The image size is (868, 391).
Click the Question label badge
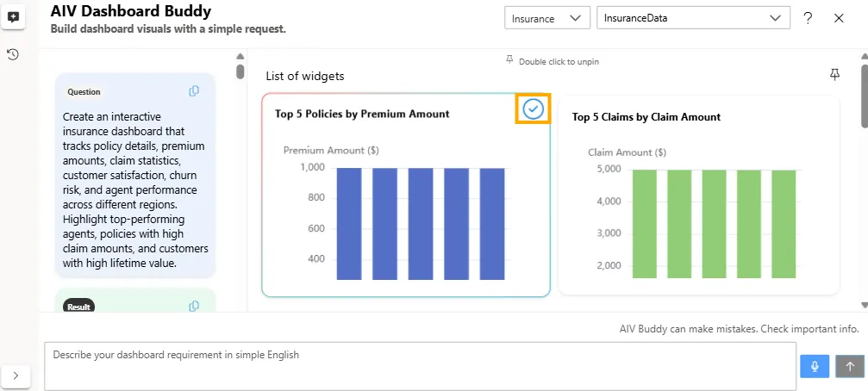click(x=84, y=92)
